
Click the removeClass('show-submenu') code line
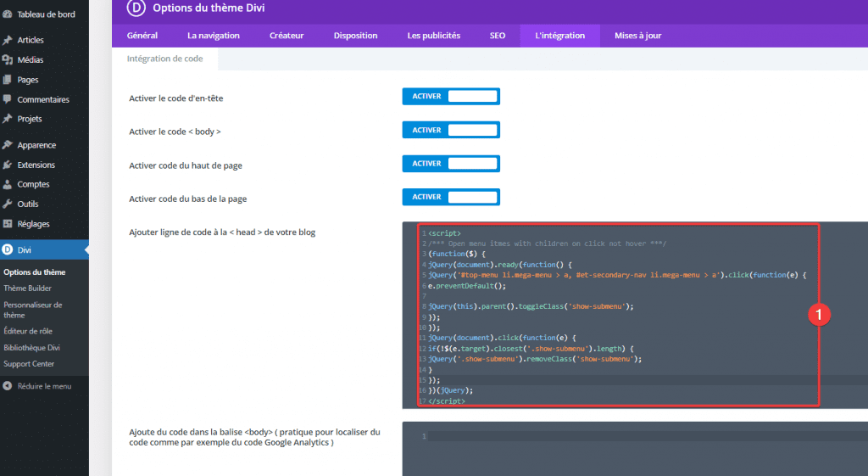[x=535, y=359]
